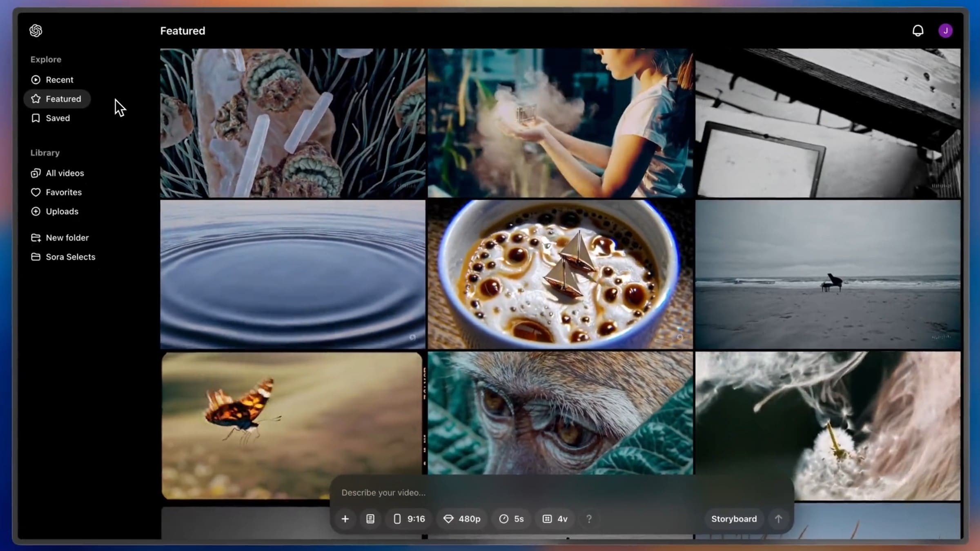Click the question mark help icon
This screenshot has height=551, width=980.
click(589, 519)
